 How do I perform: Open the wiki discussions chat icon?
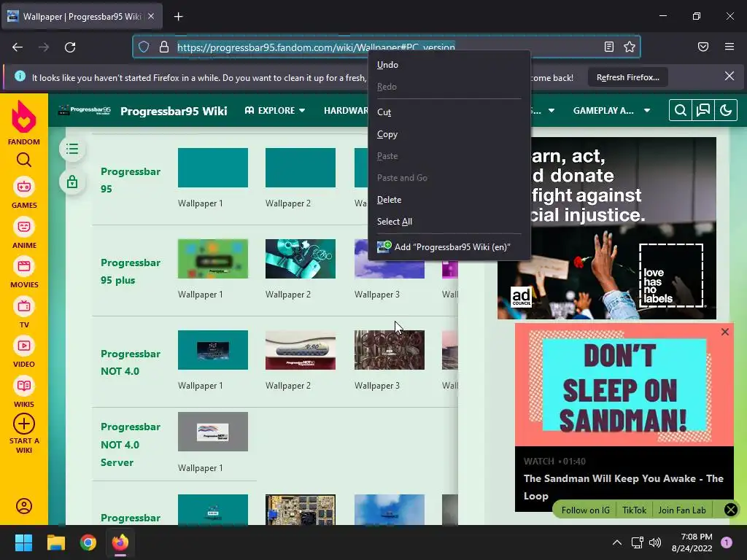(703, 111)
